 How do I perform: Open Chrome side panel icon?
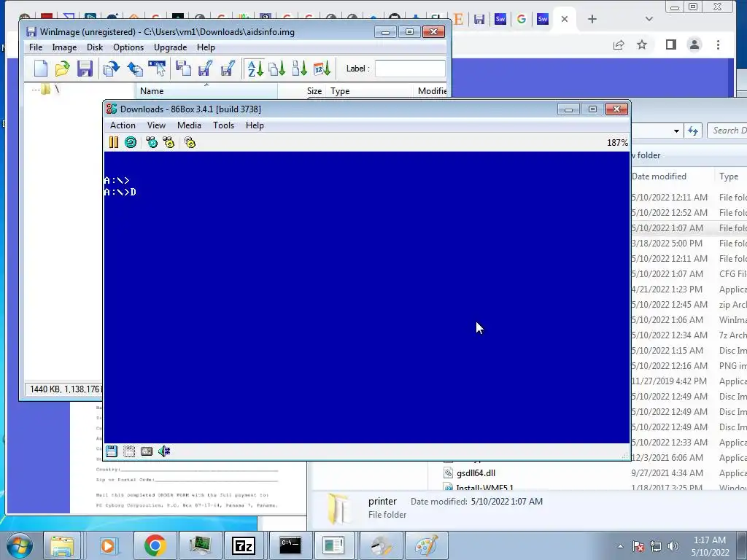(671, 44)
